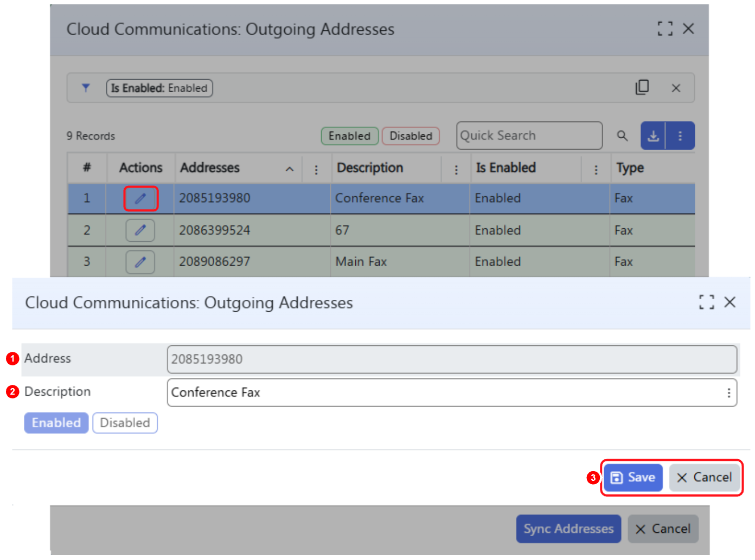Screen dimensions: 755x560
Task: Cancel the background list dialog
Action: [x=663, y=529]
